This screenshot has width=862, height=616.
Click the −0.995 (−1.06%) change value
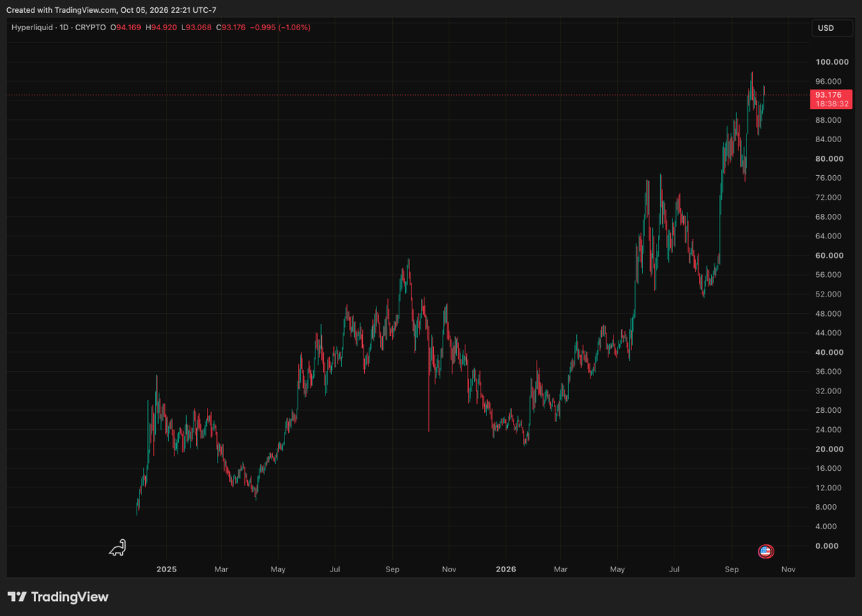282,28
